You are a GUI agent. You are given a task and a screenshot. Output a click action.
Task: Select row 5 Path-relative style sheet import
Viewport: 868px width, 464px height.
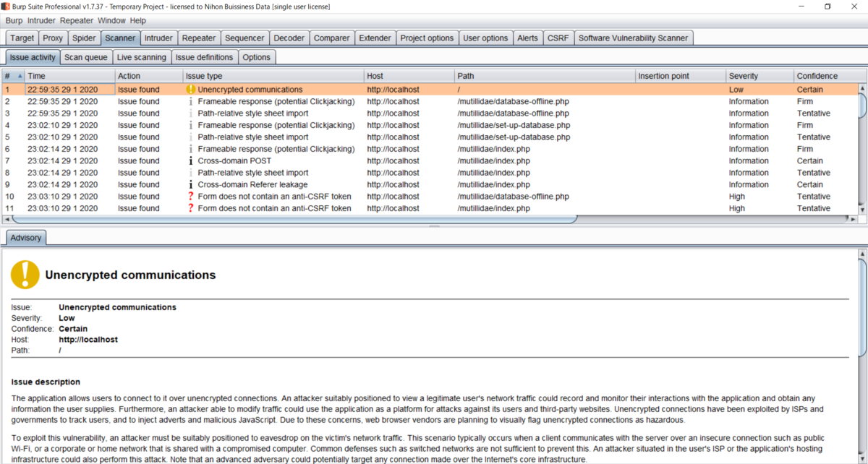point(430,137)
